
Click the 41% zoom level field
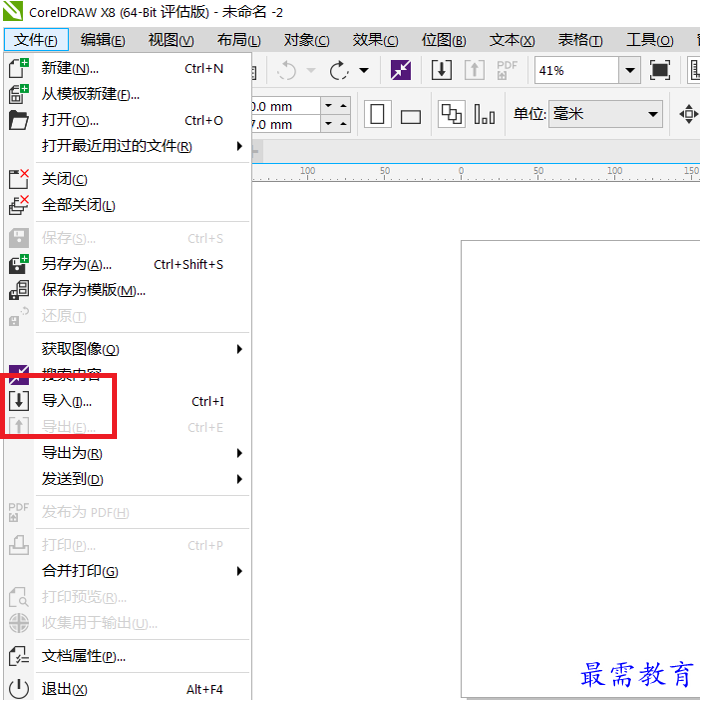[x=576, y=70]
